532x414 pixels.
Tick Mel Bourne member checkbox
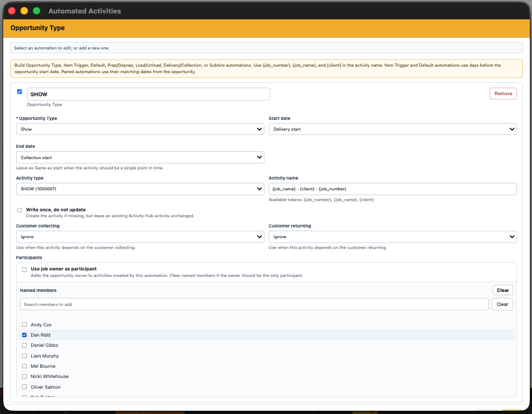(24, 366)
